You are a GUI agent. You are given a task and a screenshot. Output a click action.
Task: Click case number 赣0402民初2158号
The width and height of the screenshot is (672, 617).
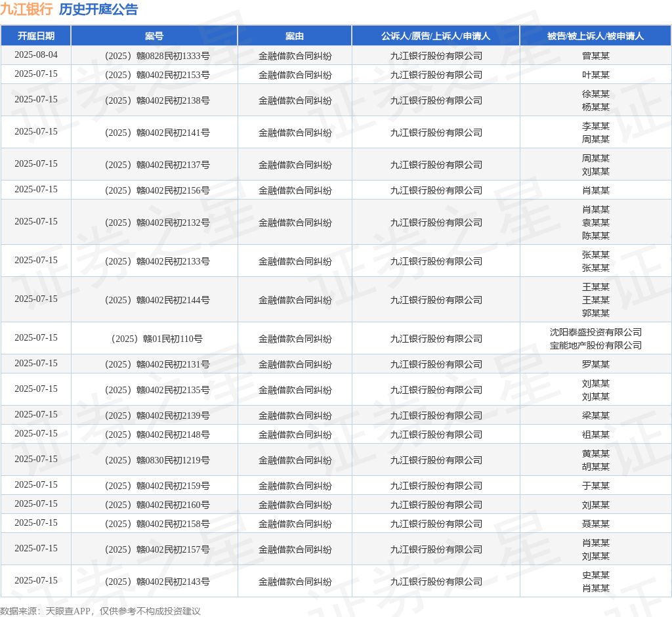[157, 524]
